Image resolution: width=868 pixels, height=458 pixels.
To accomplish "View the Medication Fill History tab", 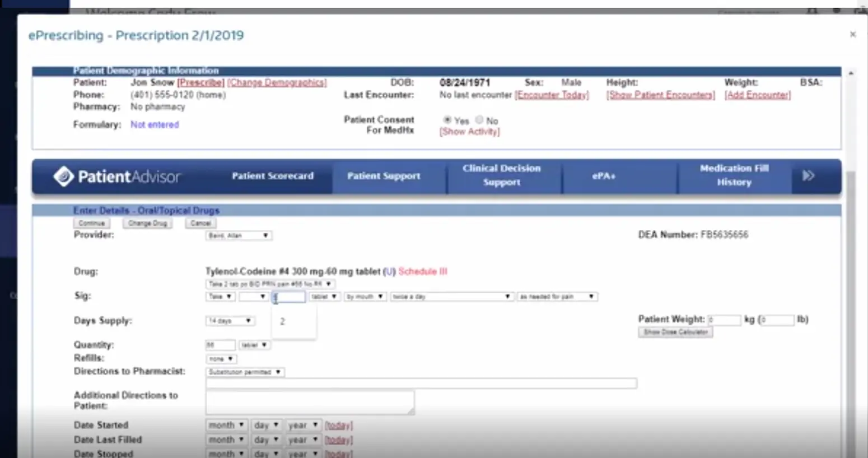I will coord(734,175).
